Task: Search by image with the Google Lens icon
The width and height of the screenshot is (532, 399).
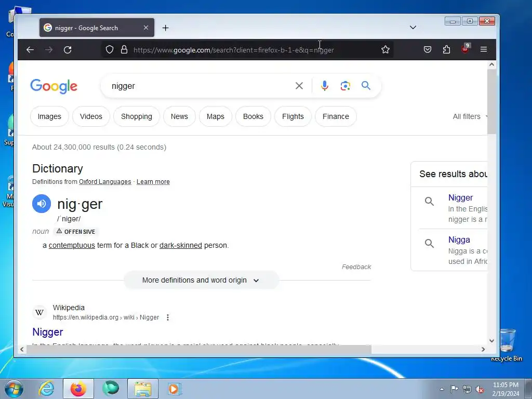Action: [345, 86]
